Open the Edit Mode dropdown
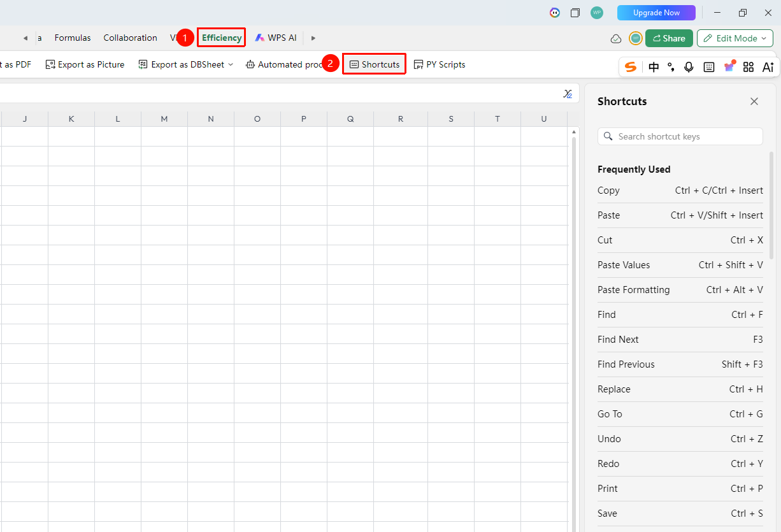The image size is (781, 532). pyautogui.click(x=735, y=38)
